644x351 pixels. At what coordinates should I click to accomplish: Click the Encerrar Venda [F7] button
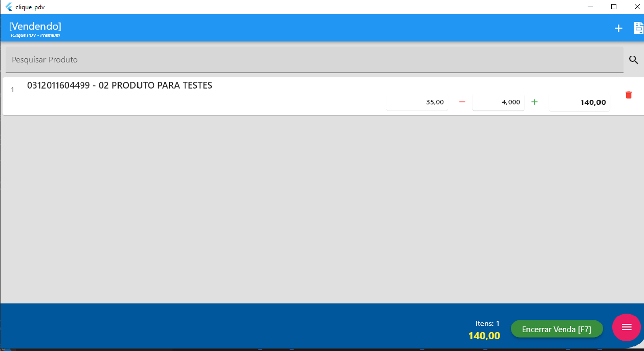556,329
